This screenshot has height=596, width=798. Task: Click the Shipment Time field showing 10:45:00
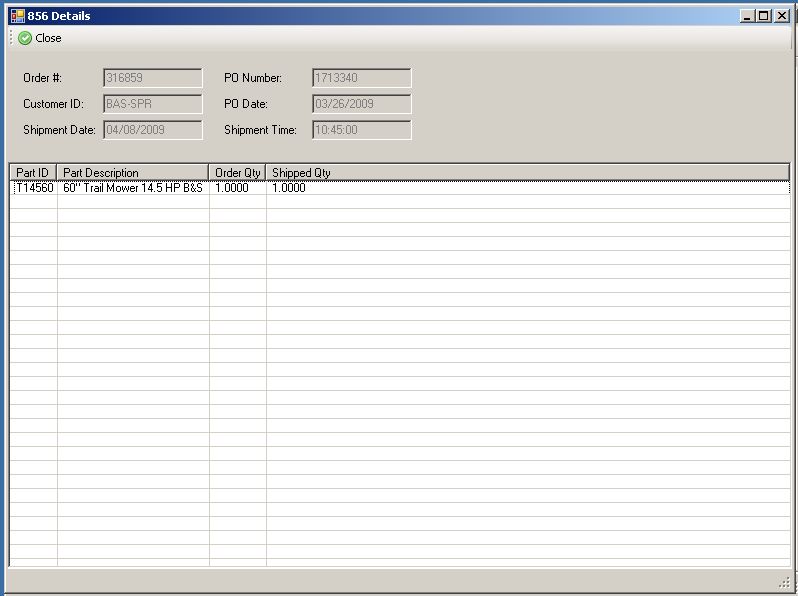361,130
